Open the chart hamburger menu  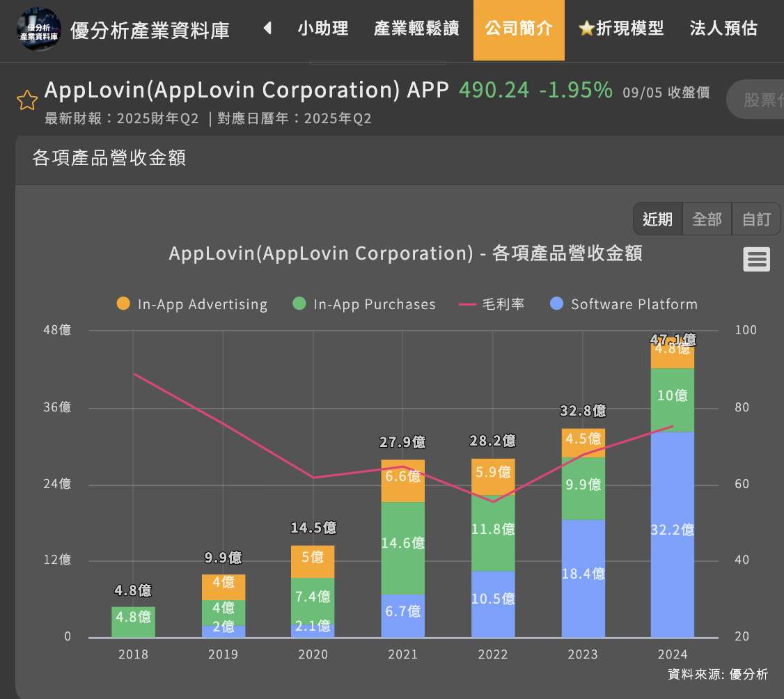click(756, 259)
